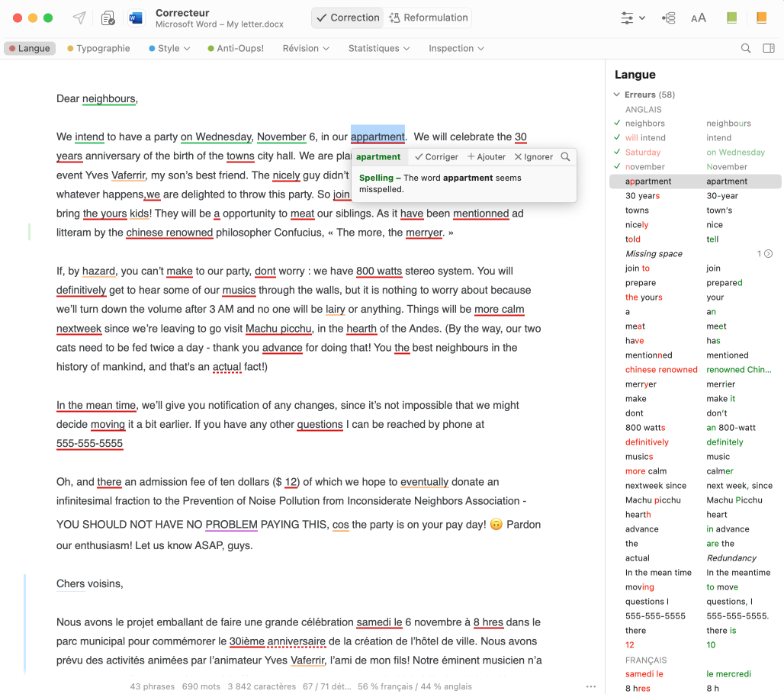Image resolution: width=784 pixels, height=694 pixels.
Task: Click Corriger to fix appartment
Action: 436,157
